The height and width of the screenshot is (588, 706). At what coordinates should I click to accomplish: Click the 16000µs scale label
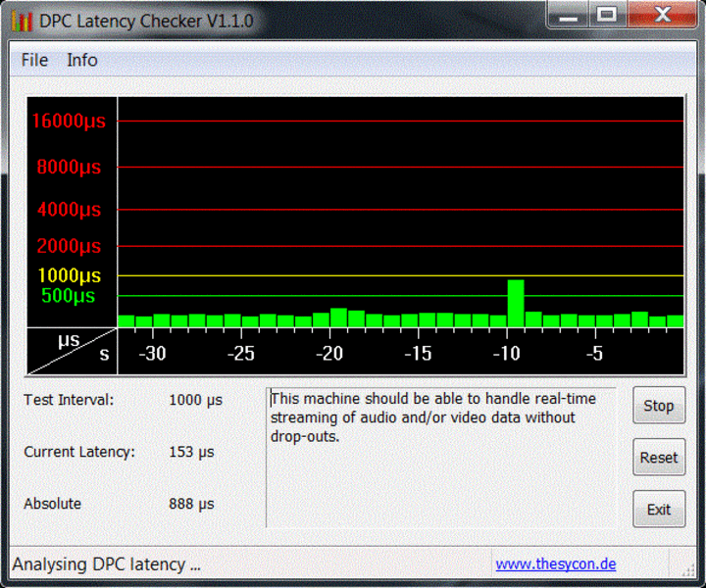point(69,121)
